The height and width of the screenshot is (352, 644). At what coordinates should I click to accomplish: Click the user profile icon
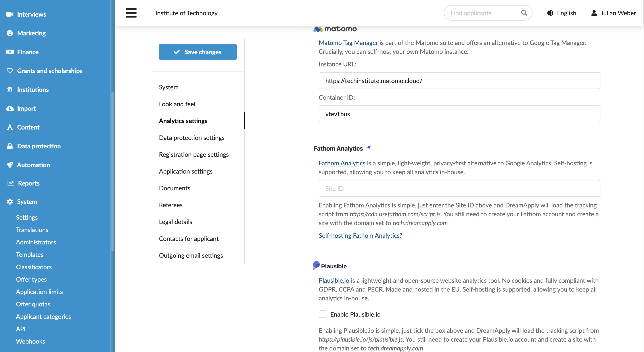pos(594,13)
